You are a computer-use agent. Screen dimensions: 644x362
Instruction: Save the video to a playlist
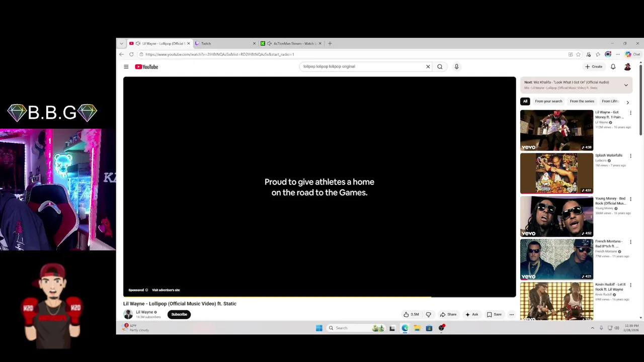point(494,314)
